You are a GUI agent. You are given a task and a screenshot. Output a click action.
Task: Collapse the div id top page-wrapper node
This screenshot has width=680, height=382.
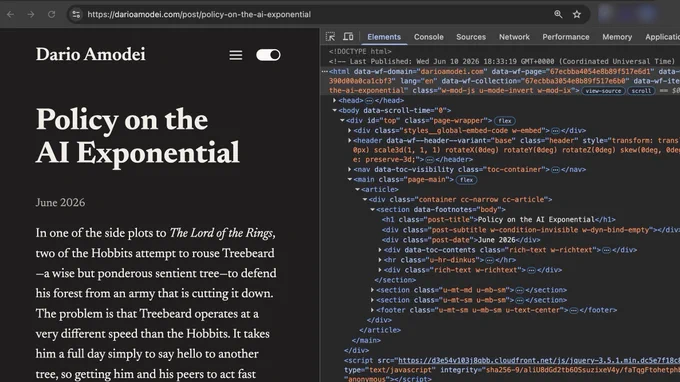point(342,121)
